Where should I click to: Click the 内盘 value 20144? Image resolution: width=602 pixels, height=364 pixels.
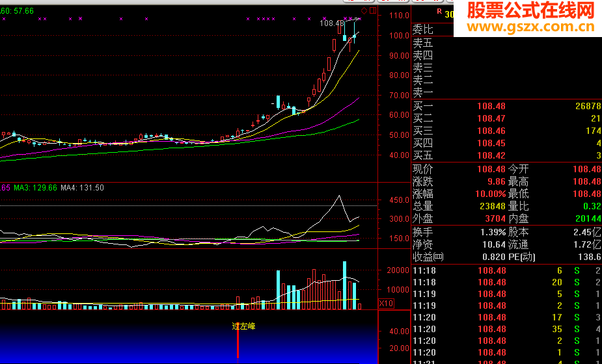588,218
